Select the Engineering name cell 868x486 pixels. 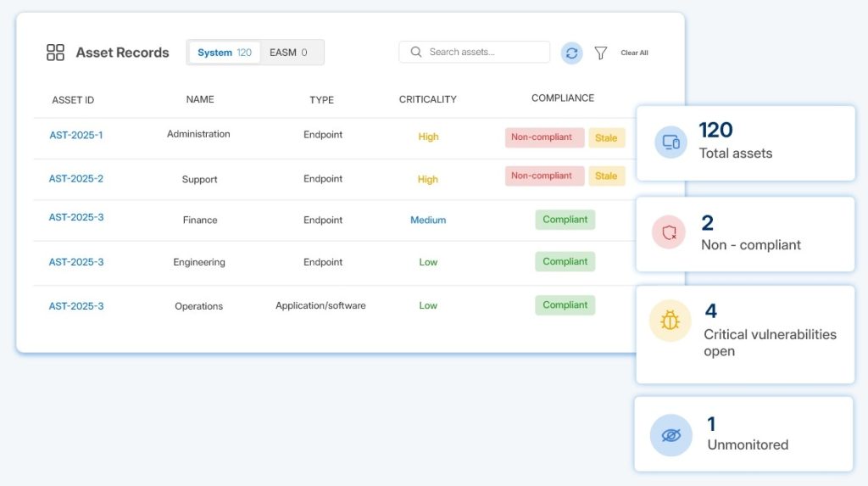[x=199, y=262]
